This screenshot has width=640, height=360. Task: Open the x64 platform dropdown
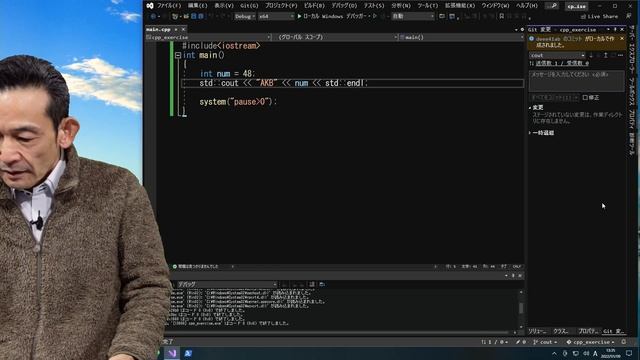click(276, 16)
